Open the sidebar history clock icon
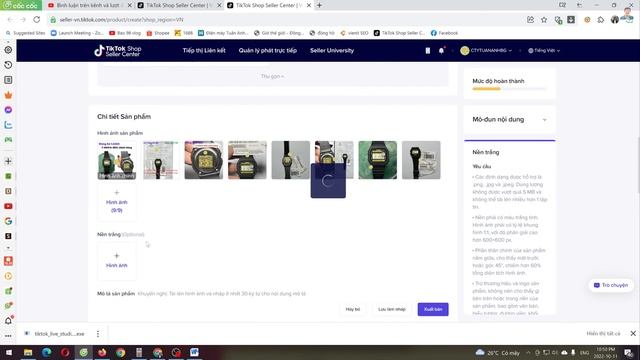 coord(8,65)
